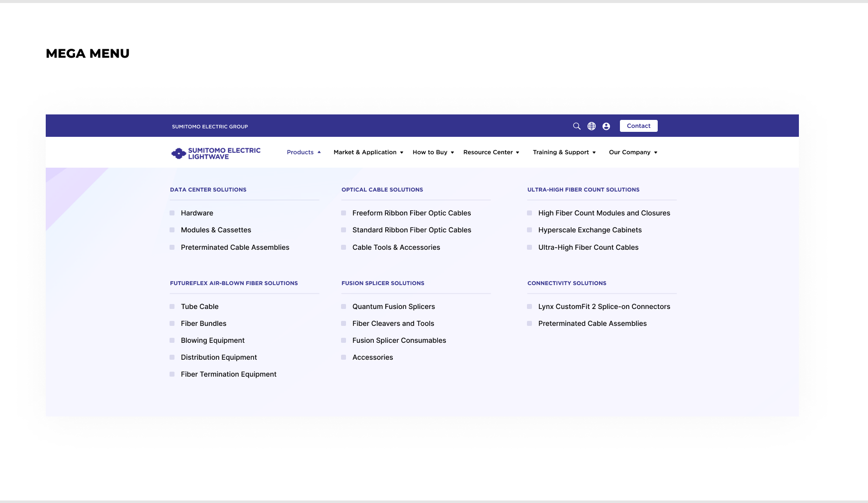Click Sumitomo Electric Group in top bar
This screenshot has width=868, height=503.
click(210, 126)
